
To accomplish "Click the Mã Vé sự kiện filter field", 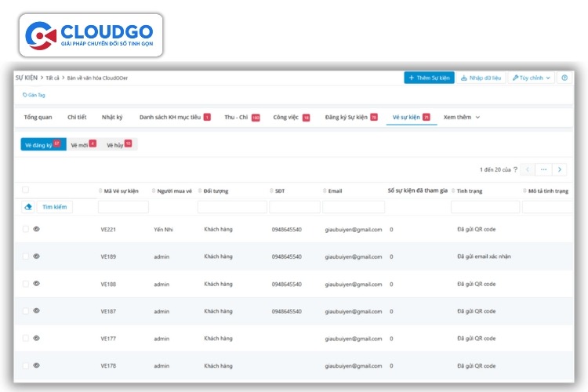I will click(123, 207).
